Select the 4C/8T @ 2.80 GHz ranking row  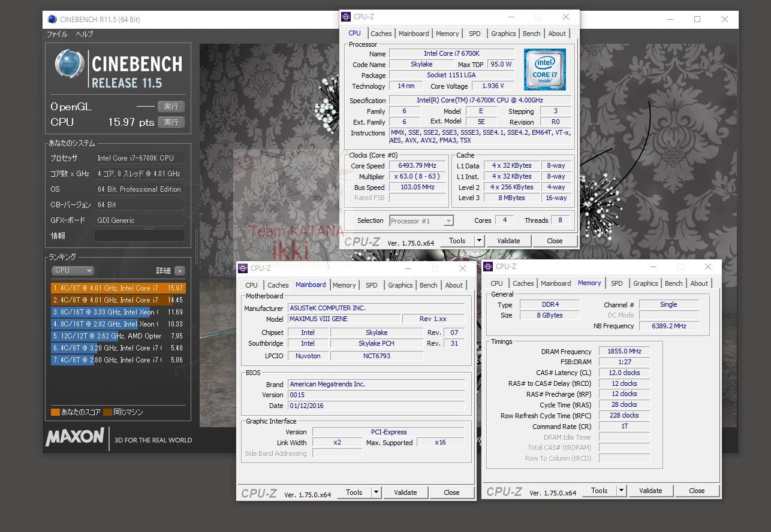[x=118, y=360]
